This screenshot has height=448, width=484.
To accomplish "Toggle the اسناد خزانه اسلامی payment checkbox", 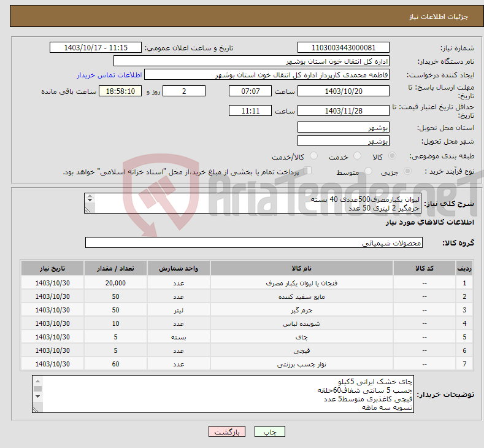I will [x=308, y=171].
